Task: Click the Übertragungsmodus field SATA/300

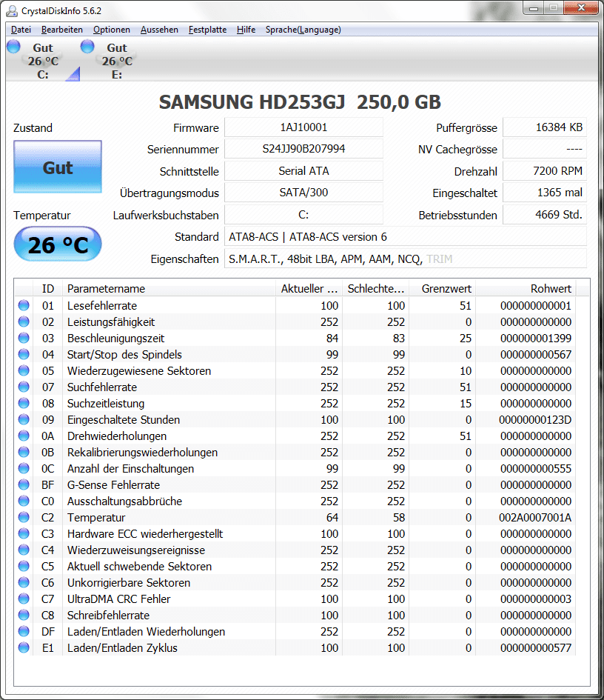Action: click(x=303, y=193)
